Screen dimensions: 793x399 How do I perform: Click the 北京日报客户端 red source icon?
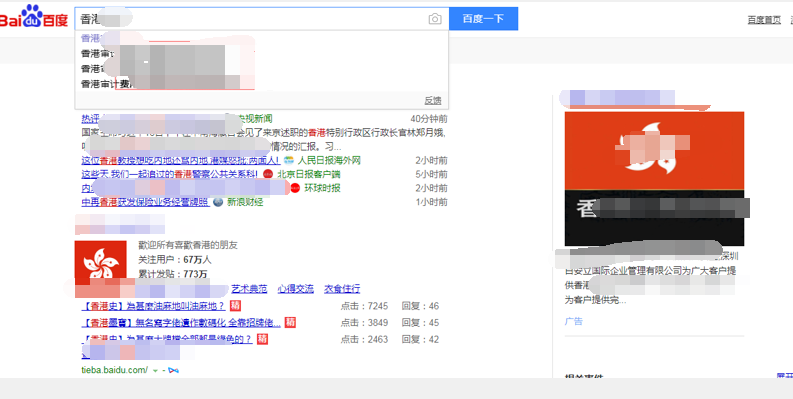tap(268, 174)
